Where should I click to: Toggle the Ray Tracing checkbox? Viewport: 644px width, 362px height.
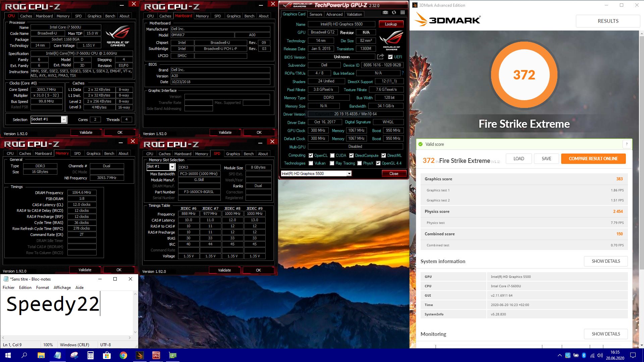point(332,163)
